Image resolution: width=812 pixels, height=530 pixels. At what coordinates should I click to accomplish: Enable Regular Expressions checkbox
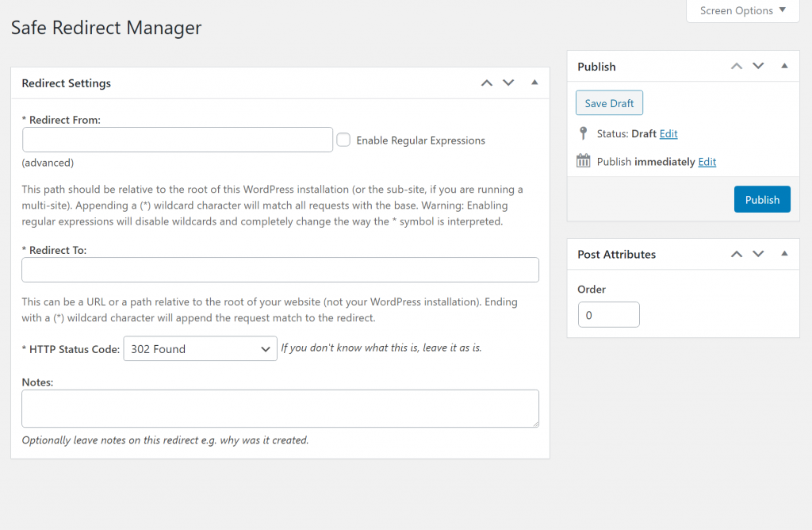pyautogui.click(x=343, y=140)
